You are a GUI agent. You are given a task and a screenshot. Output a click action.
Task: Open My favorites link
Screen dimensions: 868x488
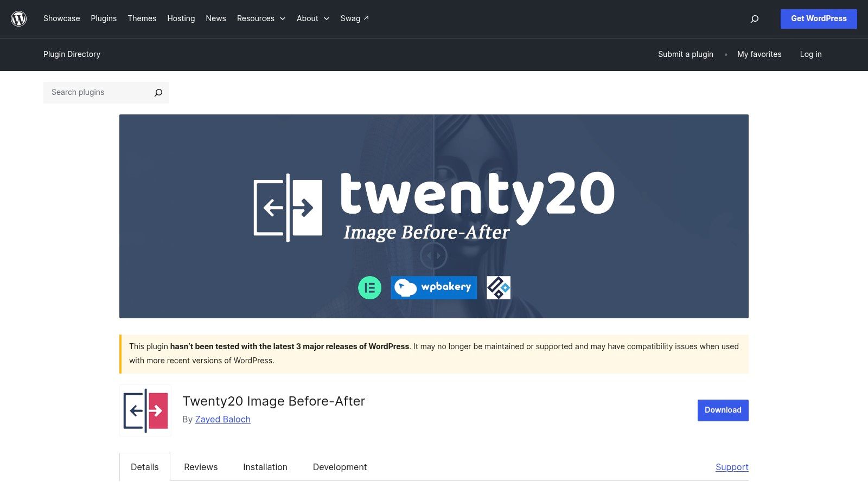[x=759, y=54]
